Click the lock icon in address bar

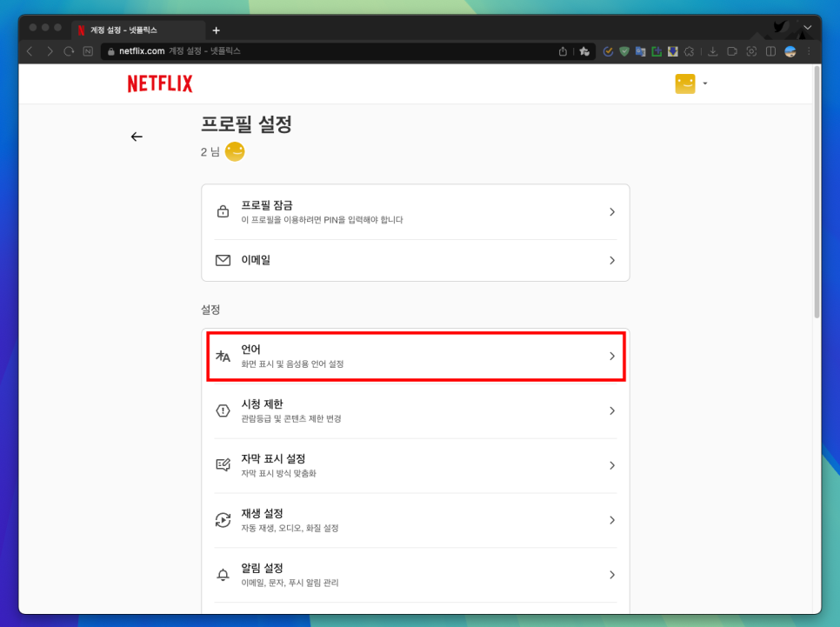(111, 51)
